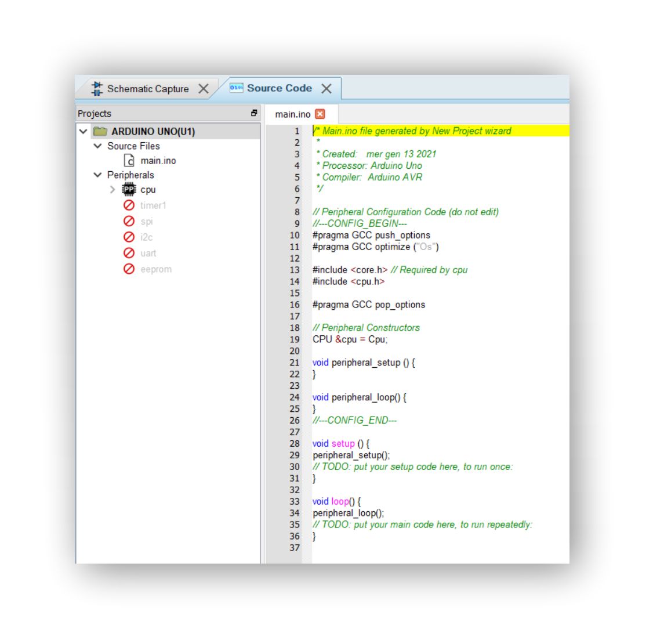This screenshot has height=644, width=653.
Task: Select the uart peripheral
Action: [x=148, y=254]
